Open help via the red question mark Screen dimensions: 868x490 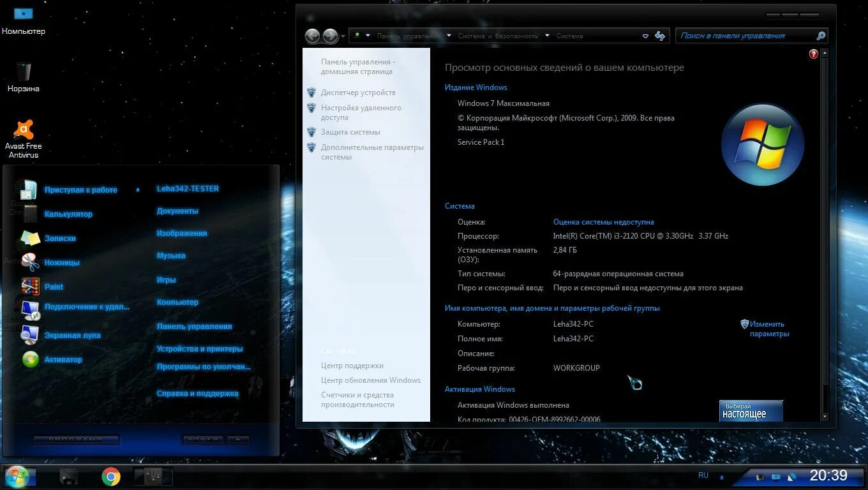pos(814,54)
